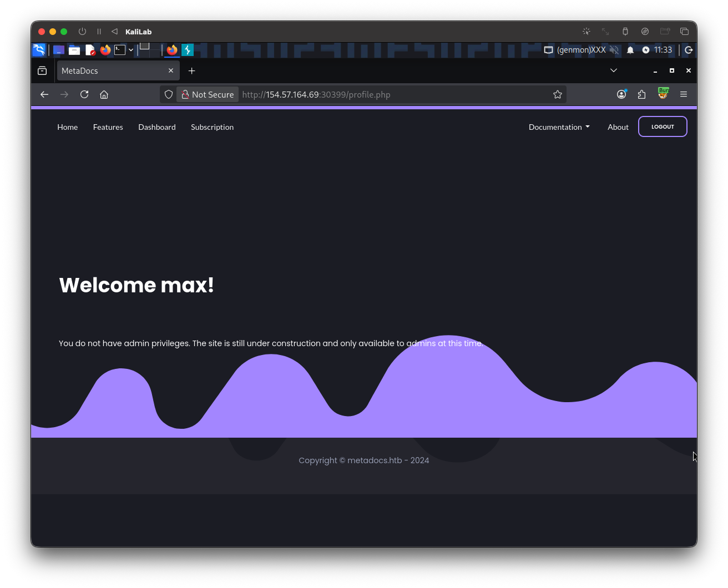Reload the page with the refresh icon
Screen dimensions: 728x588
(84, 94)
